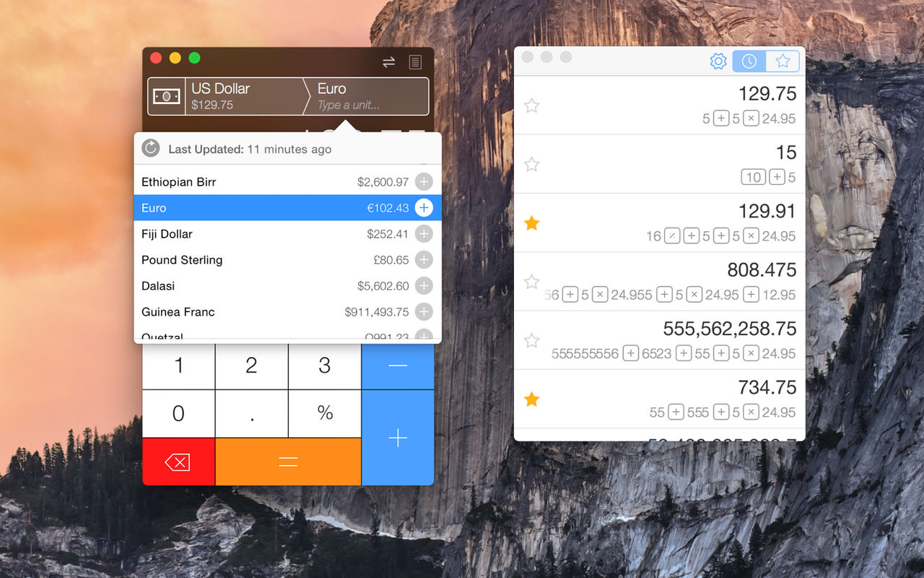
Task: Select Pound Sterling in currency list
Action: 287,259
